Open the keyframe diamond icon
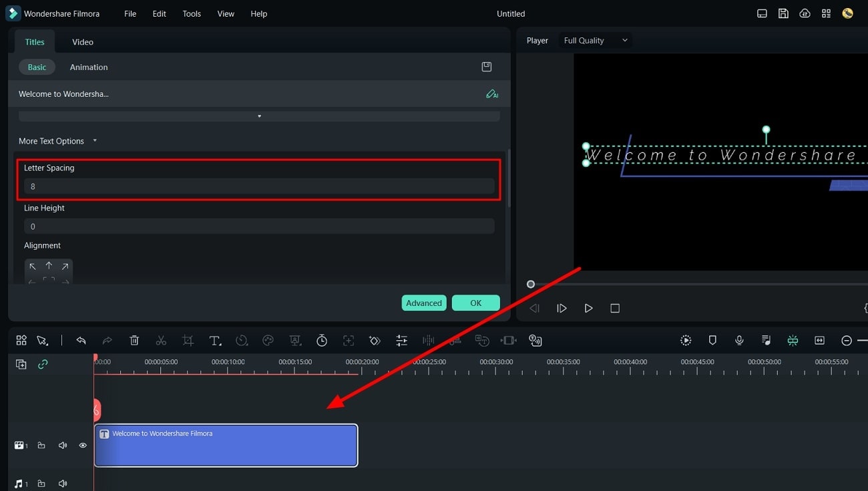Image resolution: width=868 pixels, height=491 pixels. coord(375,341)
